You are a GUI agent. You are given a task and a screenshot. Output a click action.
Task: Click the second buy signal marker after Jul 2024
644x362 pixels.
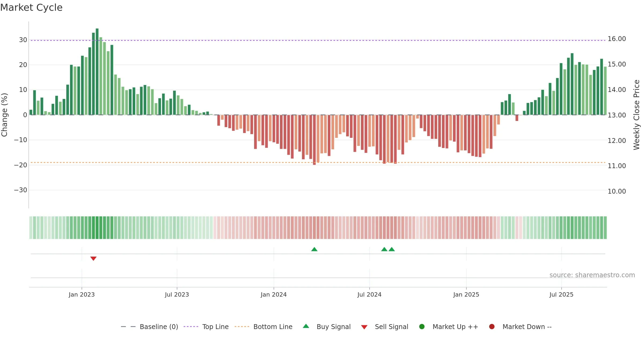click(x=392, y=249)
